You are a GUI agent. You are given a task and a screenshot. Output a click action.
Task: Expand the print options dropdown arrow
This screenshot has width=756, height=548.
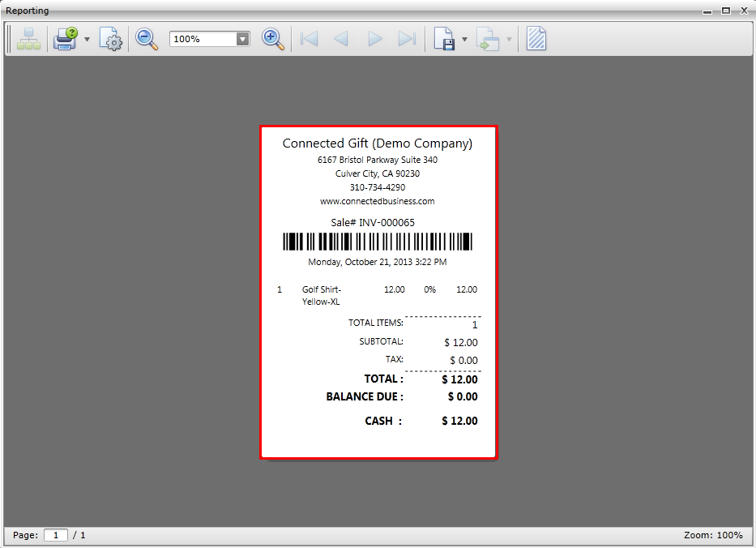pyautogui.click(x=87, y=39)
